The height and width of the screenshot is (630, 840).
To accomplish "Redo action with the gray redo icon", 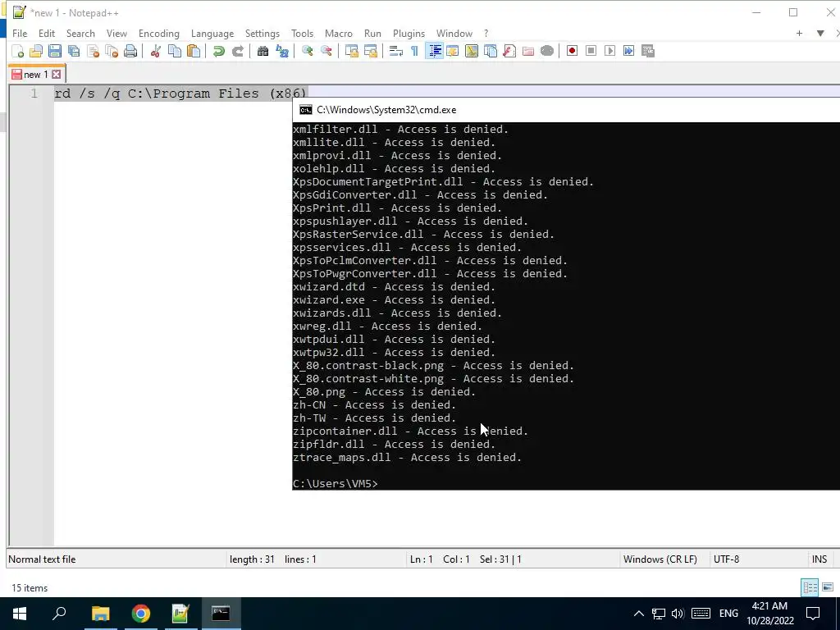I will click(x=237, y=51).
